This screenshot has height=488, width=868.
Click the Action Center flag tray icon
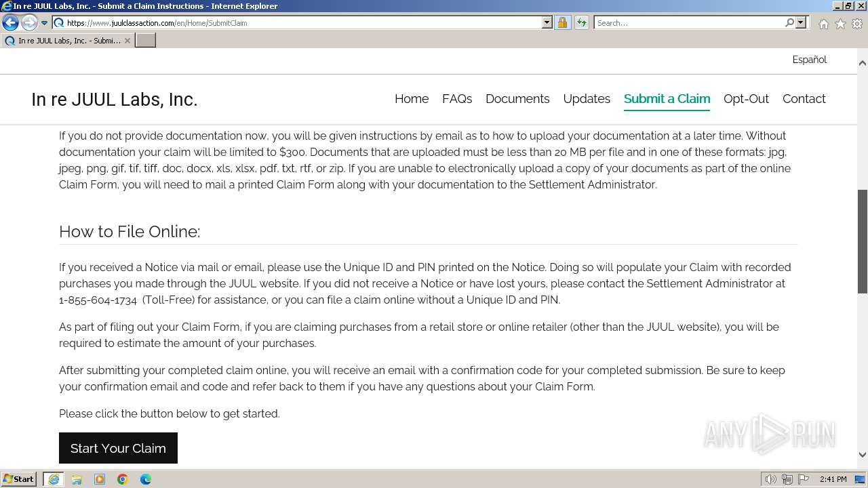pyautogui.click(x=803, y=479)
